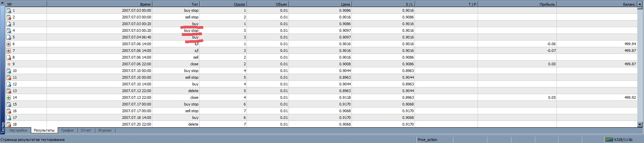Close the Tester panel with the X button

click(x=3, y=3)
